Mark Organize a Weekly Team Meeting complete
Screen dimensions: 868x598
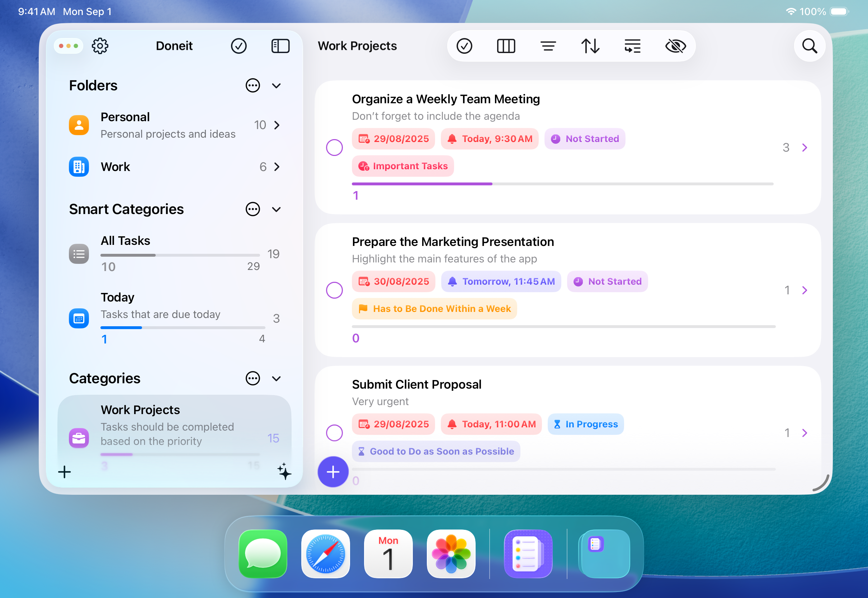(x=334, y=147)
